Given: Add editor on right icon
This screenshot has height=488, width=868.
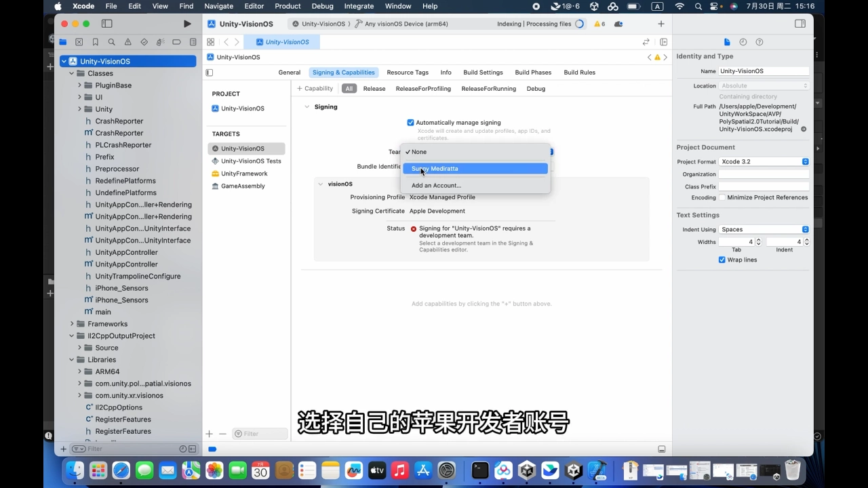Looking at the screenshot, I should tap(663, 42).
